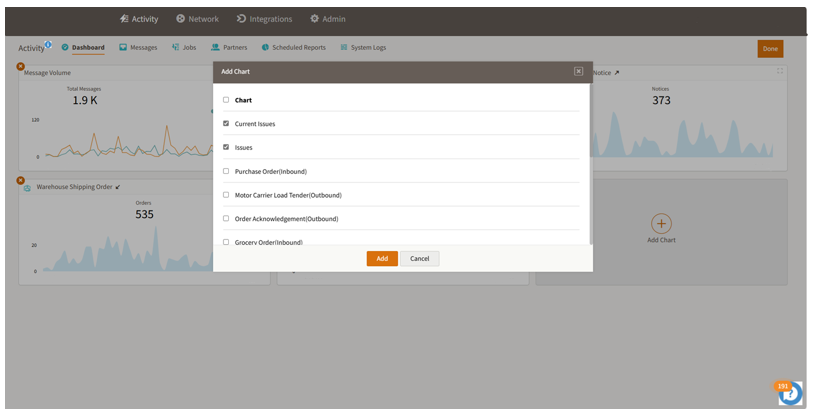The height and width of the screenshot is (415, 813).
Task: Click the Dashboard tab icon
Action: click(x=65, y=47)
